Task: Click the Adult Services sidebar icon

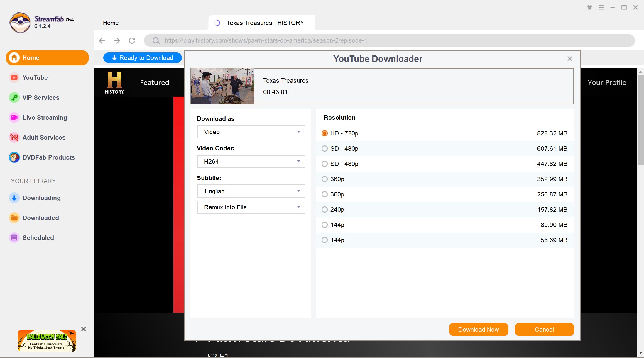Action: point(14,138)
